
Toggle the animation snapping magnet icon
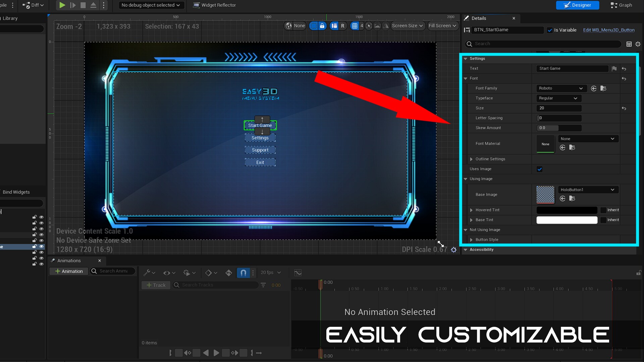pyautogui.click(x=243, y=273)
